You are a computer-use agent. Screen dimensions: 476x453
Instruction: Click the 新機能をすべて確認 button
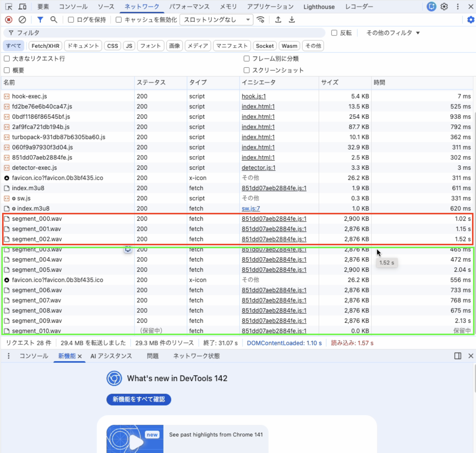click(139, 399)
